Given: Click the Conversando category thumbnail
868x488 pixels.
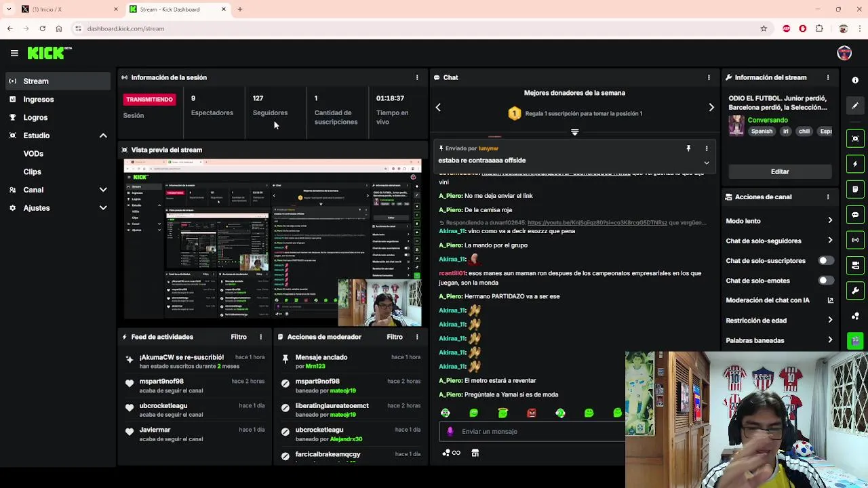Looking at the screenshot, I should click(736, 125).
